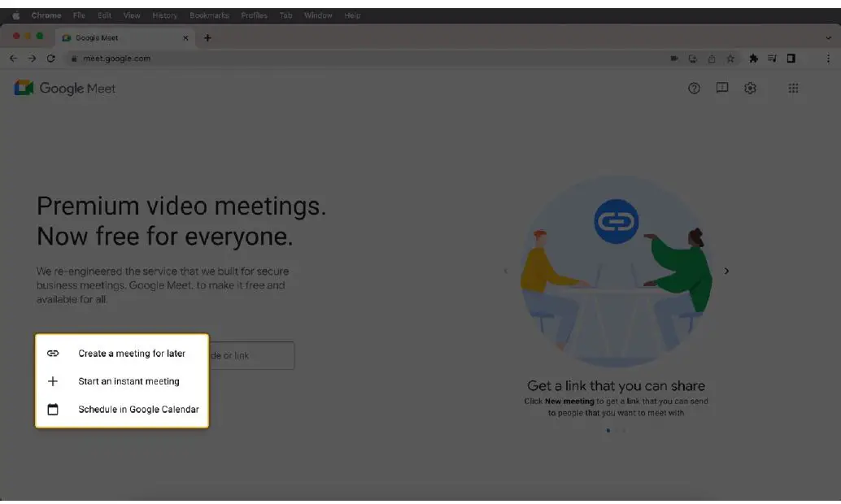Open the Apple menu
This screenshot has height=504, width=841.
pos(16,15)
